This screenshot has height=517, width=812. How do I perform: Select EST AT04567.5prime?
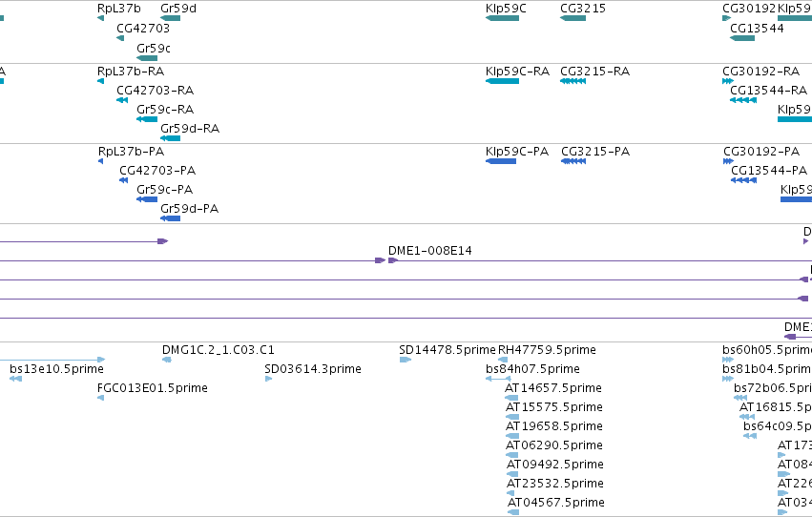513,512
